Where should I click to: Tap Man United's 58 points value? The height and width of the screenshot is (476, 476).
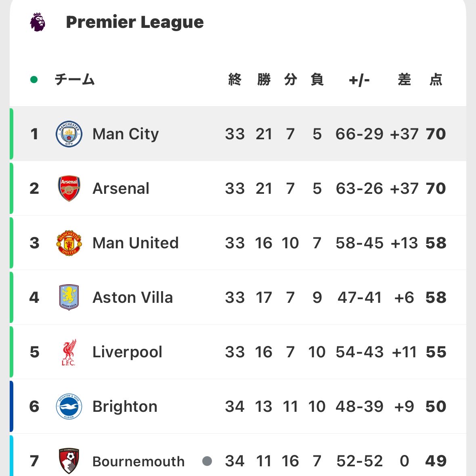click(x=436, y=243)
